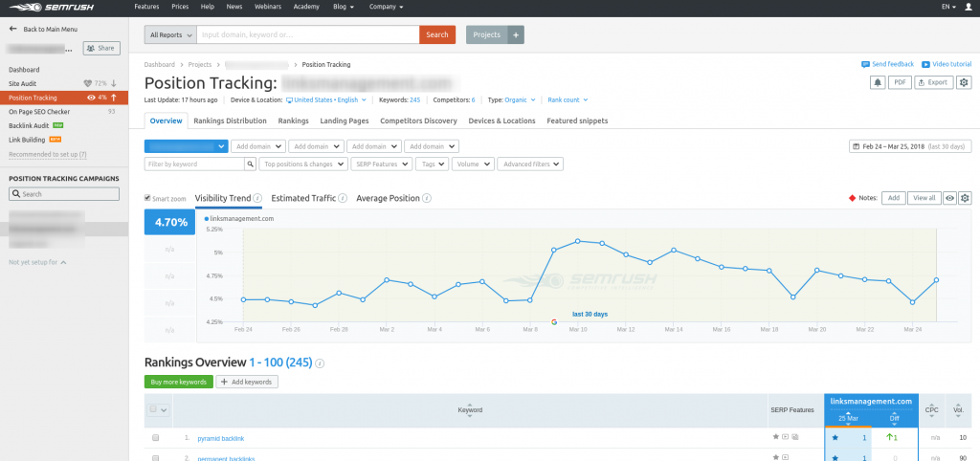
Task: Expand the Blog menu dropdown
Action: (x=344, y=7)
